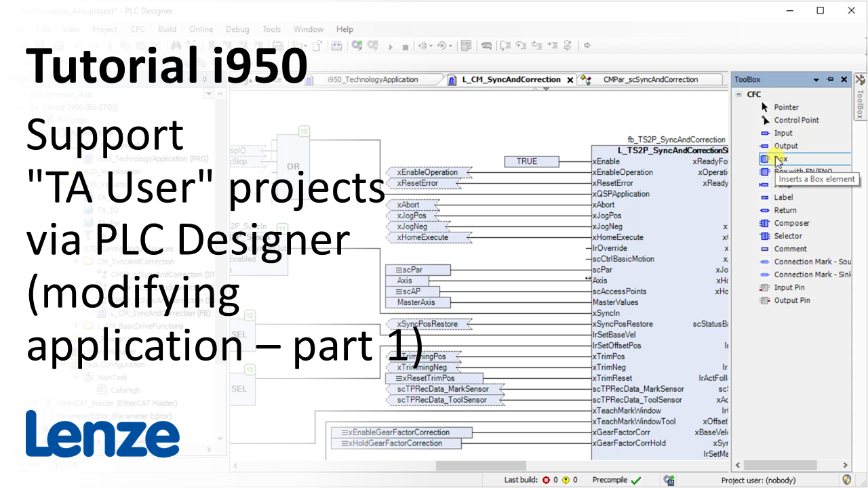
Task: Click the TRUE input box on xEnable
Action: [x=532, y=161]
